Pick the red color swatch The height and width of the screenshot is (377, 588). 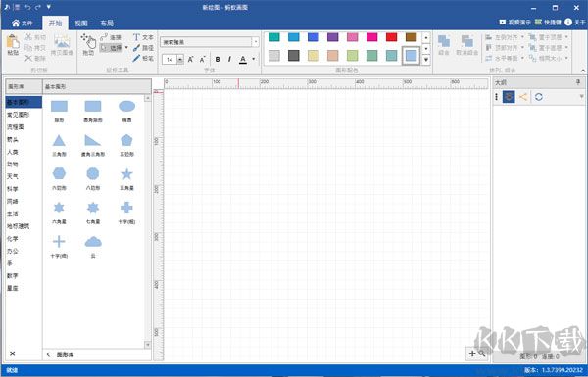coord(391,37)
